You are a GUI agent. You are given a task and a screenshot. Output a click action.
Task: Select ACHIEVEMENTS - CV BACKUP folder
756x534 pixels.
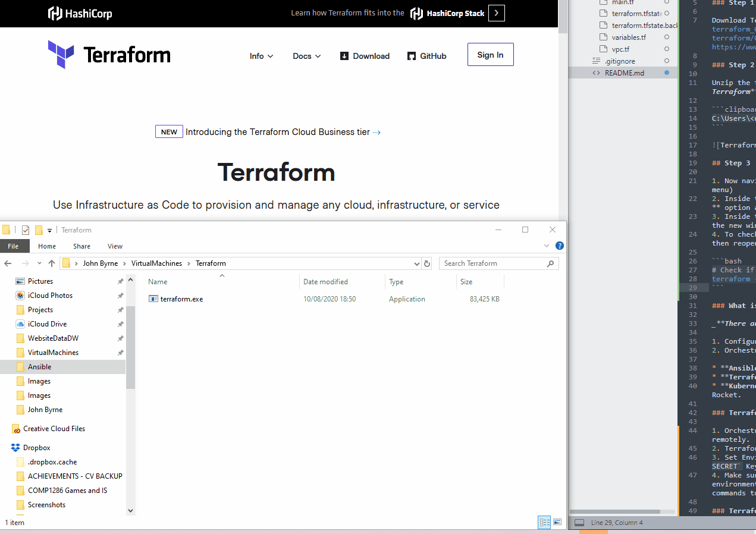coord(75,476)
